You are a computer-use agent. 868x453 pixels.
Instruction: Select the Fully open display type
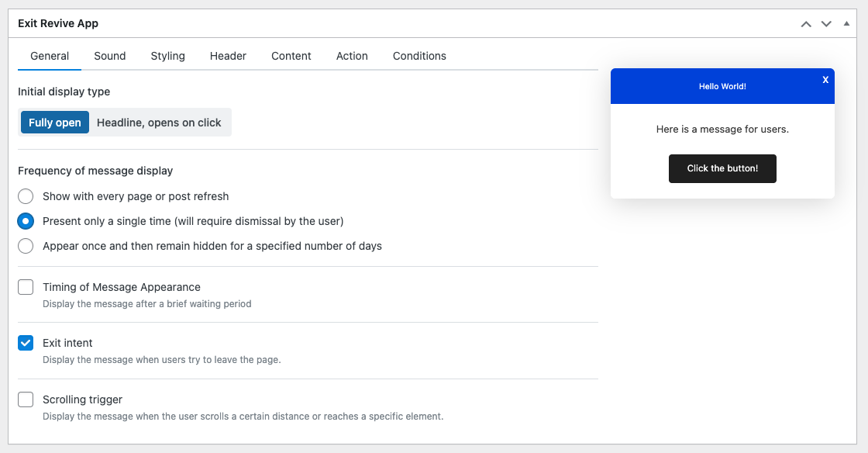pyautogui.click(x=55, y=123)
